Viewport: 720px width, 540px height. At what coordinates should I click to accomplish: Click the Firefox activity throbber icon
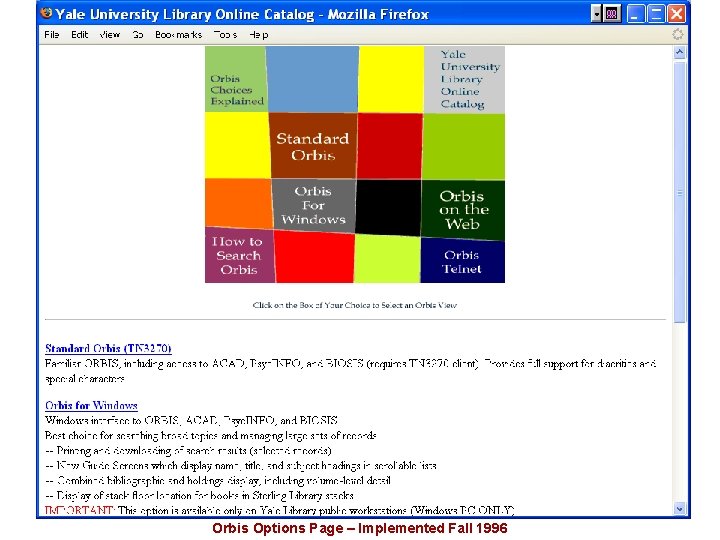678,34
